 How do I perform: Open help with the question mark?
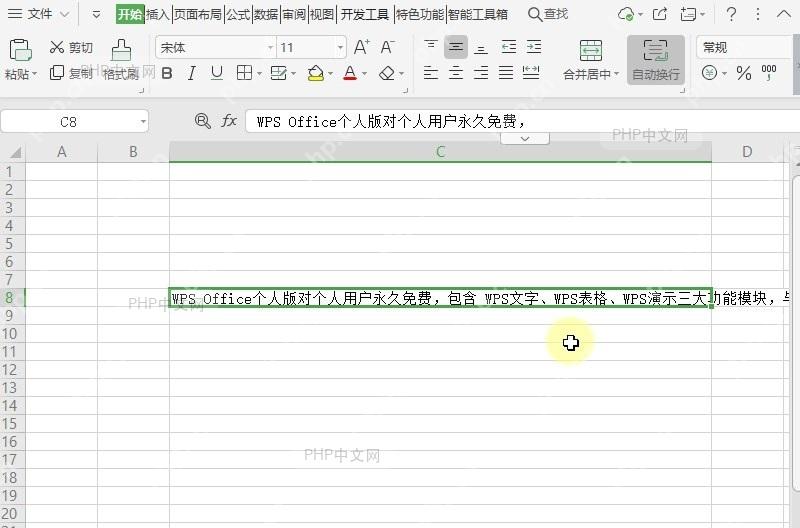(731, 14)
